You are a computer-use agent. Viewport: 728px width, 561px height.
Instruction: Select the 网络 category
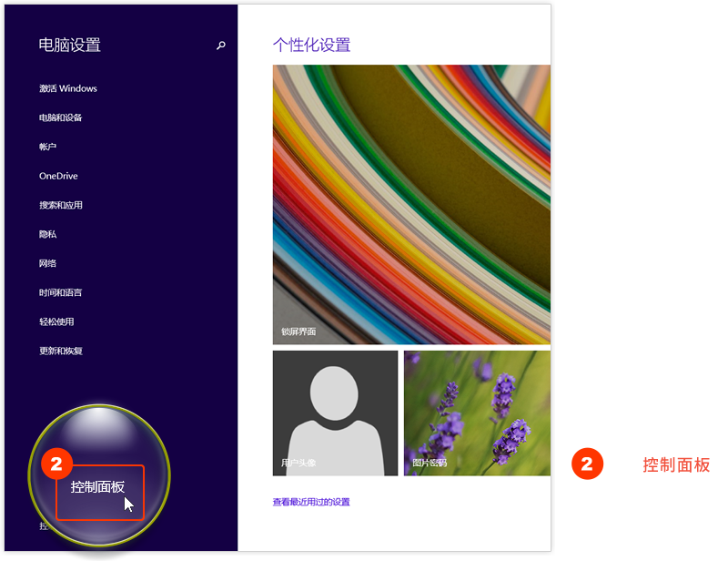48,263
